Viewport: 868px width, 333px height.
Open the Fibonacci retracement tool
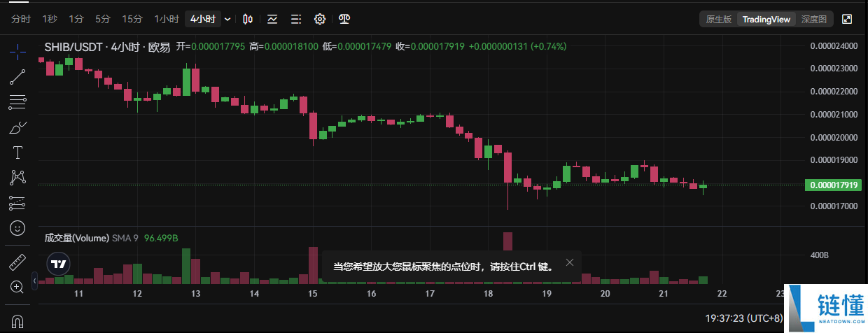(x=17, y=102)
